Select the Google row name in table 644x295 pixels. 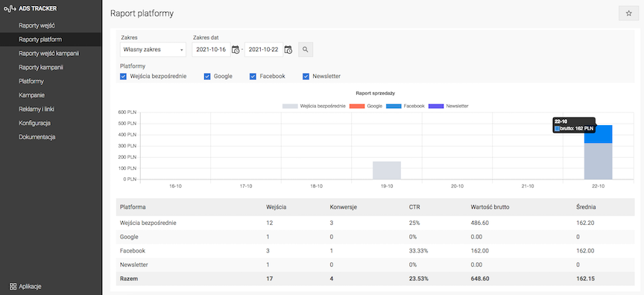(x=129, y=237)
